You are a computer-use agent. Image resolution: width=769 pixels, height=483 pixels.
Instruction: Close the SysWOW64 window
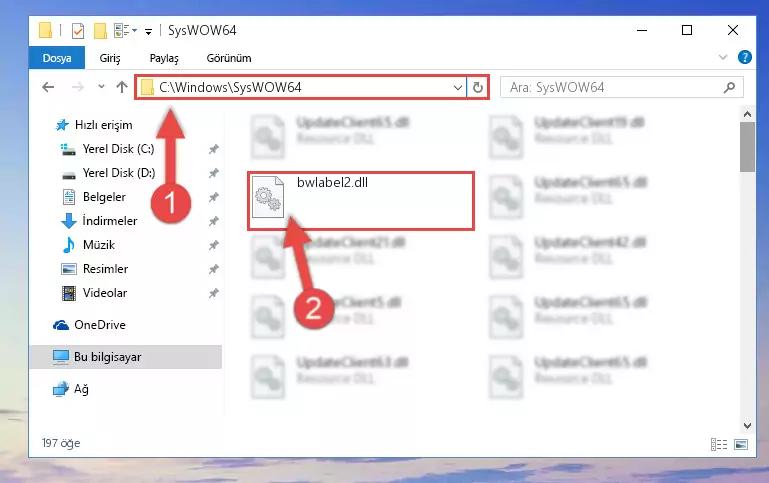pos(733,30)
